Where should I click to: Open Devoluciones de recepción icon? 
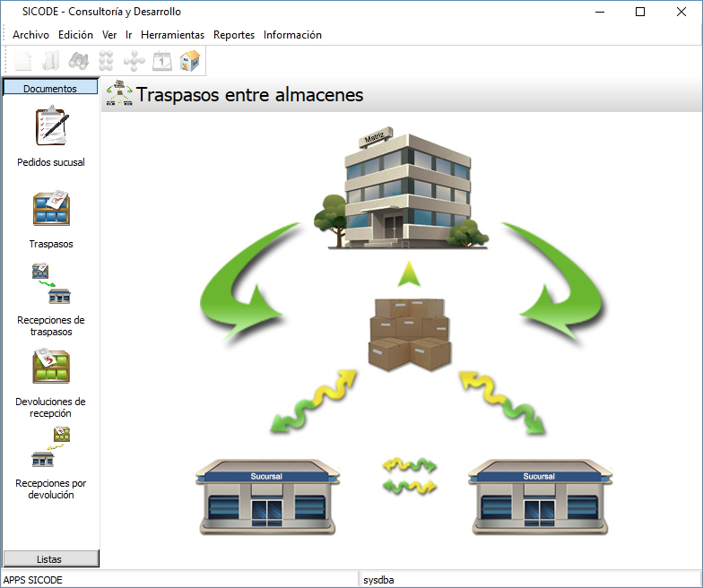click(x=51, y=367)
